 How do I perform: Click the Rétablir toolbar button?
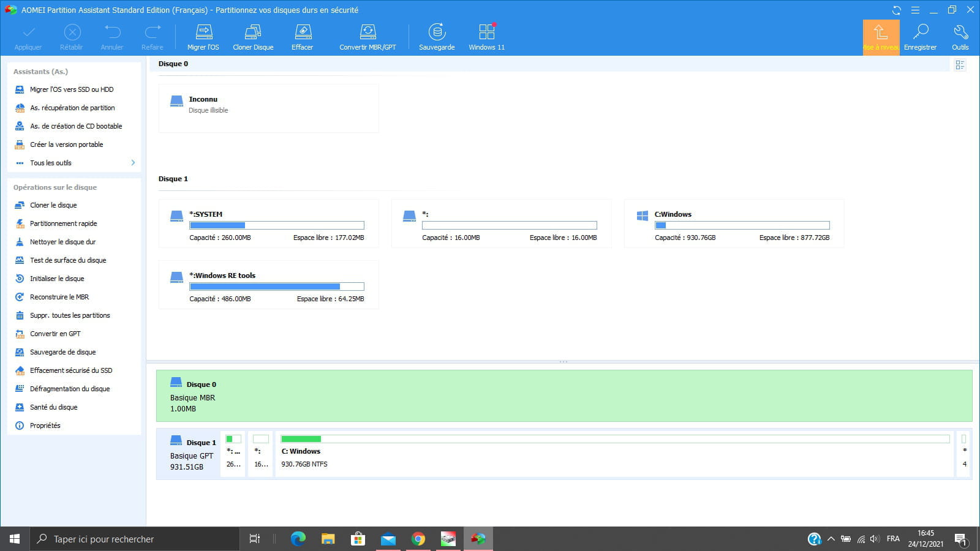72,37
